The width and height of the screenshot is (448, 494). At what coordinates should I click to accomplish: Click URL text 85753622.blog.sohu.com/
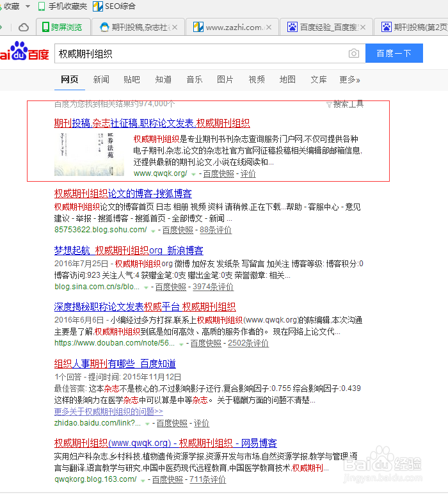(100, 230)
